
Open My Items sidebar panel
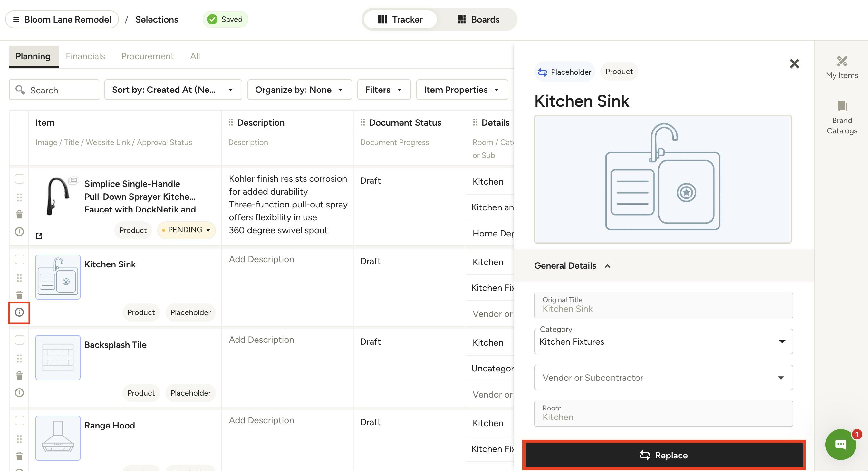842,67
